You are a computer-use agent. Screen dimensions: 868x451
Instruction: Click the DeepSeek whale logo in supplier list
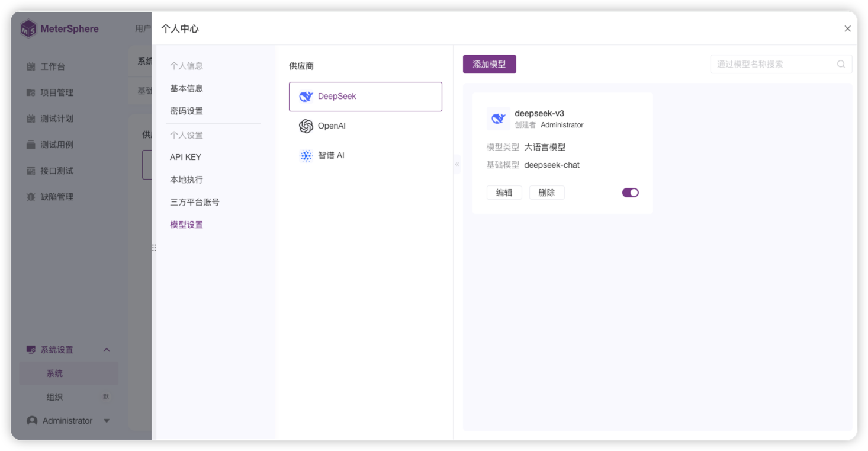point(306,97)
